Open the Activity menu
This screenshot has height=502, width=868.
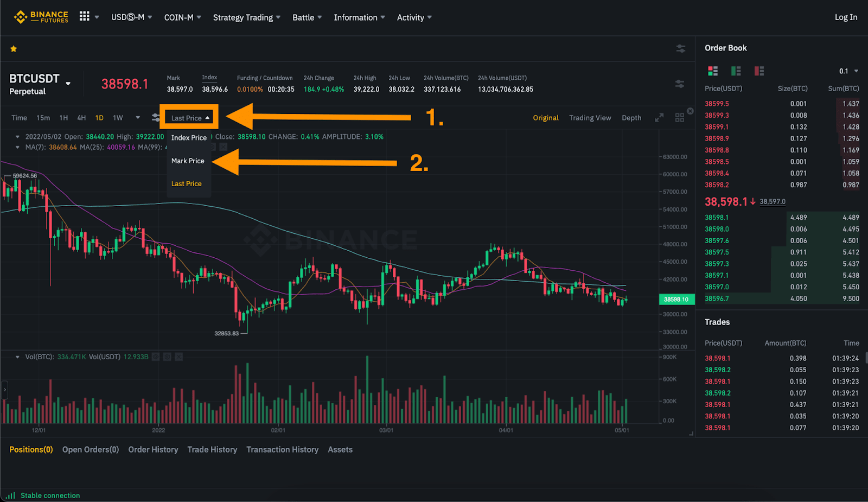[x=414, y=17]
